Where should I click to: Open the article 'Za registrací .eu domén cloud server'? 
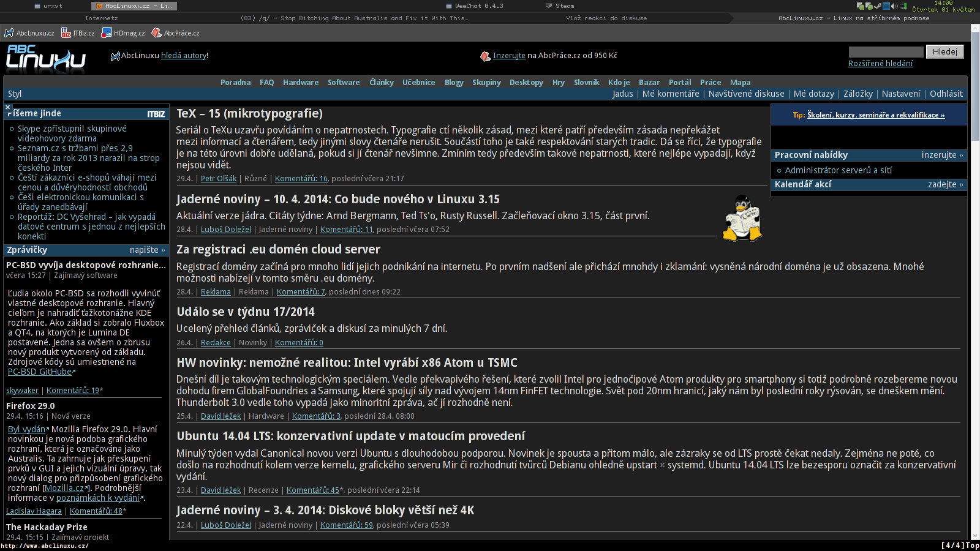pyautogui.click(x=278, y=250)
